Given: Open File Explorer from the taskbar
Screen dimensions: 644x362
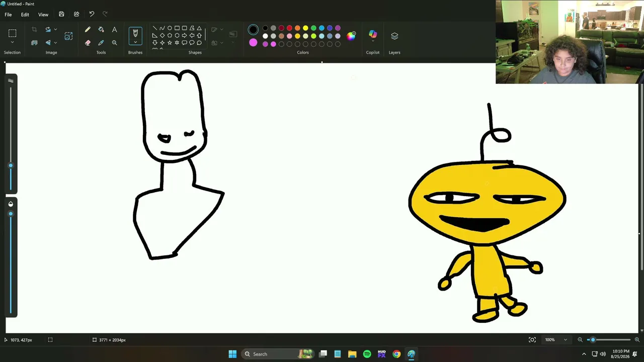Looking at the screenshot, I should click(x=352, y=354).
